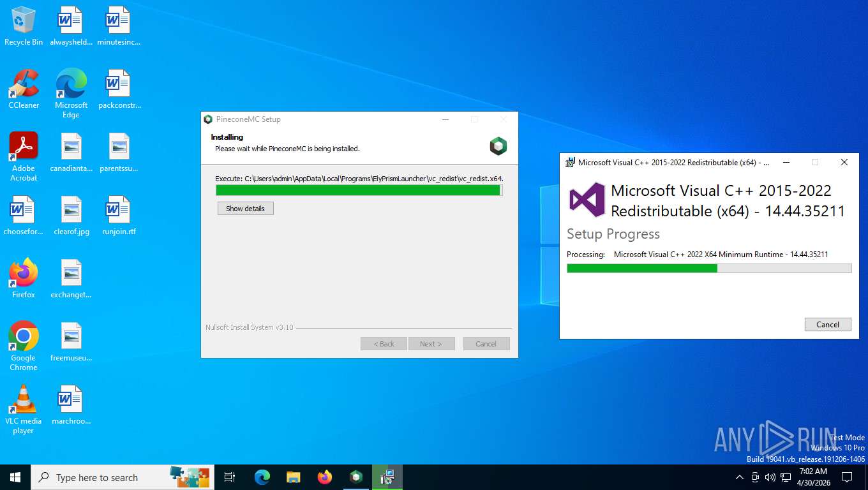
Task: Click the Visual Studio purple logo
Action: 587,200
